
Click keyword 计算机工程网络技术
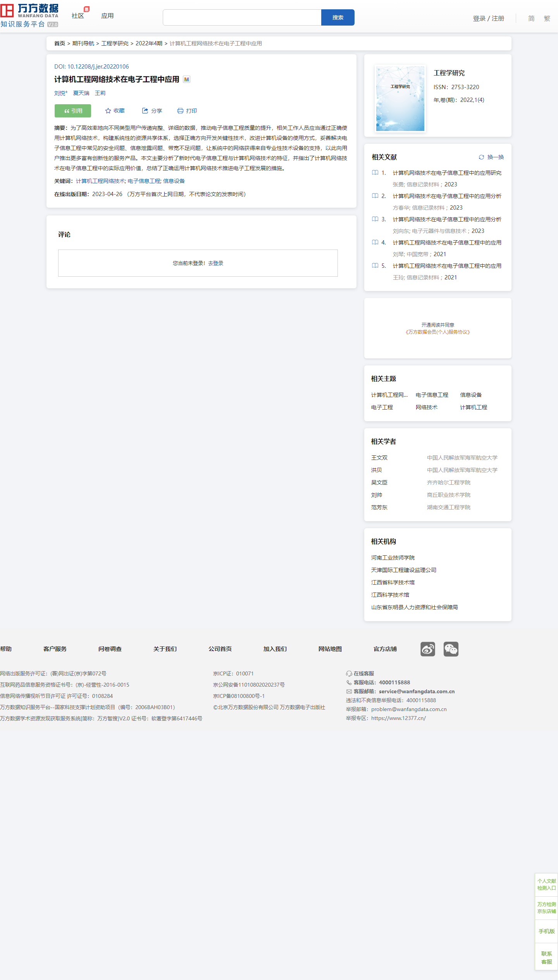(100, 181)
